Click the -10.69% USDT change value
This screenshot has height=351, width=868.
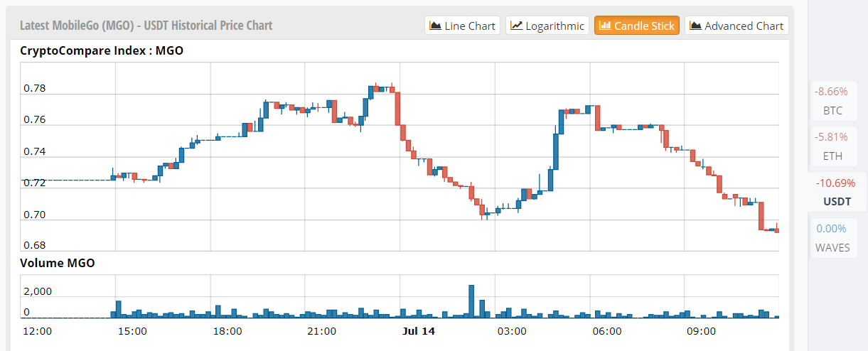(x=835, y=183)
